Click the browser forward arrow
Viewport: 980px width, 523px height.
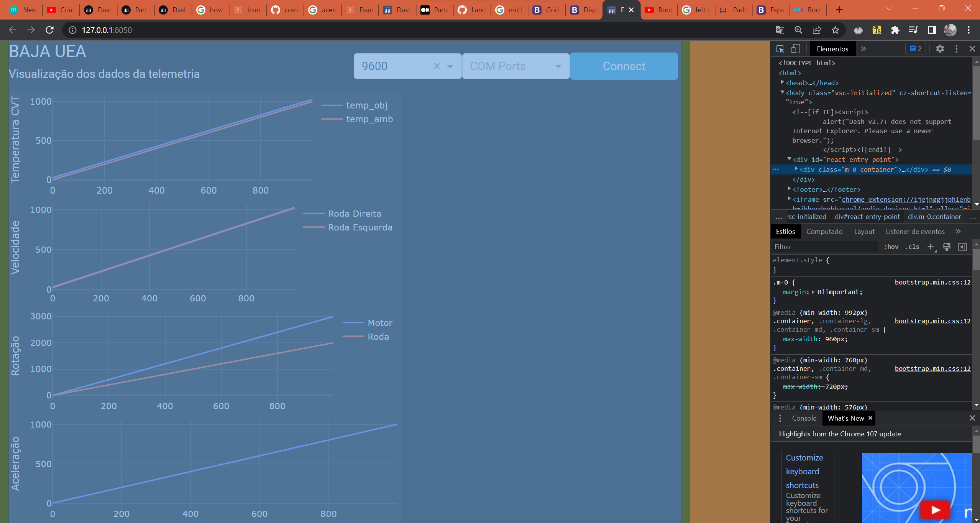point(31,30)
